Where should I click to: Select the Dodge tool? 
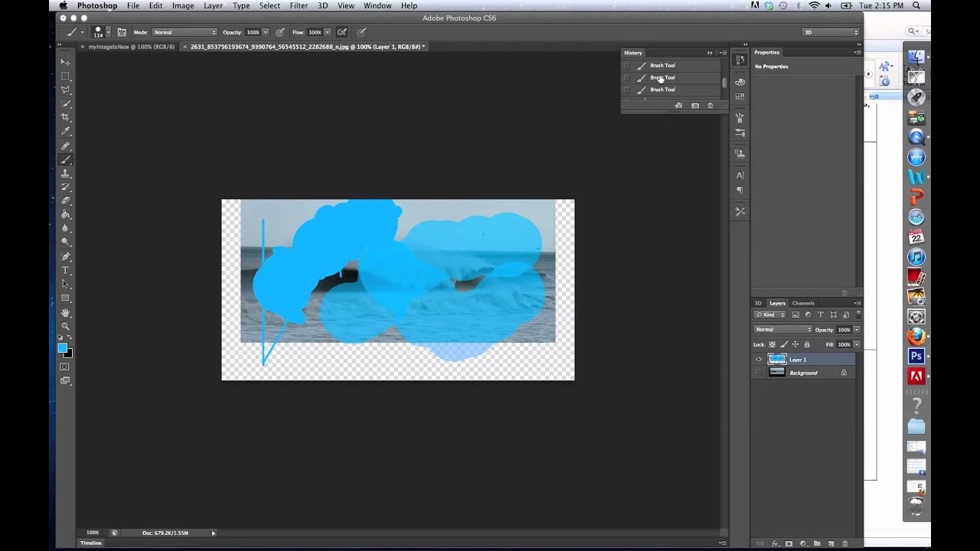point(65,242)
